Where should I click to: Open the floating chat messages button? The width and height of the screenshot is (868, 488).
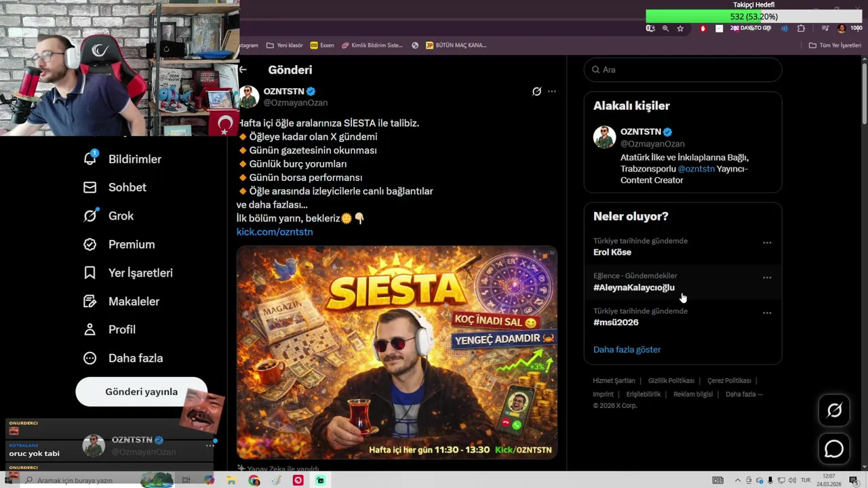(834, 449)
